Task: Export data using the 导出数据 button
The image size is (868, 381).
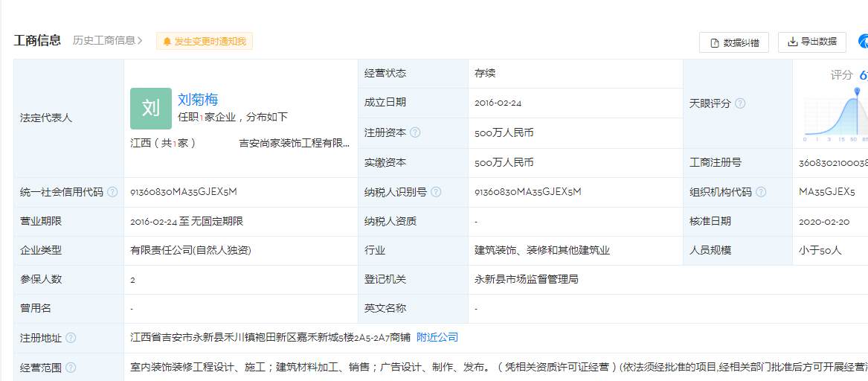Action: (x=811, y=42)
